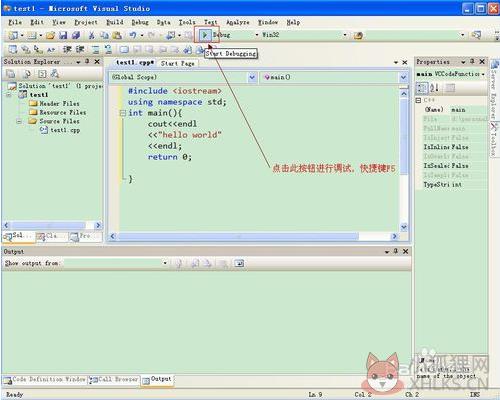The width and height of the screenshot is (500, 400).
Task: Open the Tools menu
Action: [x=187, y=22]
